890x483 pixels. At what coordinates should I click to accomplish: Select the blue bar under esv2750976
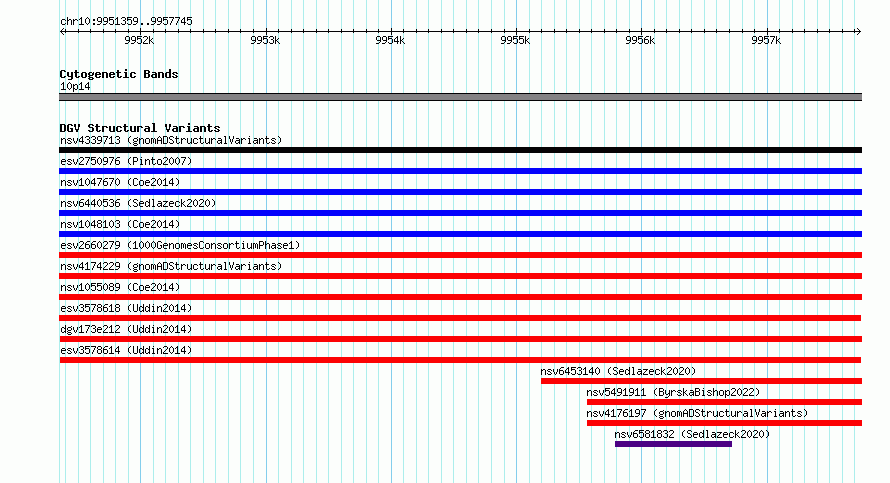[x=460, y=171]
